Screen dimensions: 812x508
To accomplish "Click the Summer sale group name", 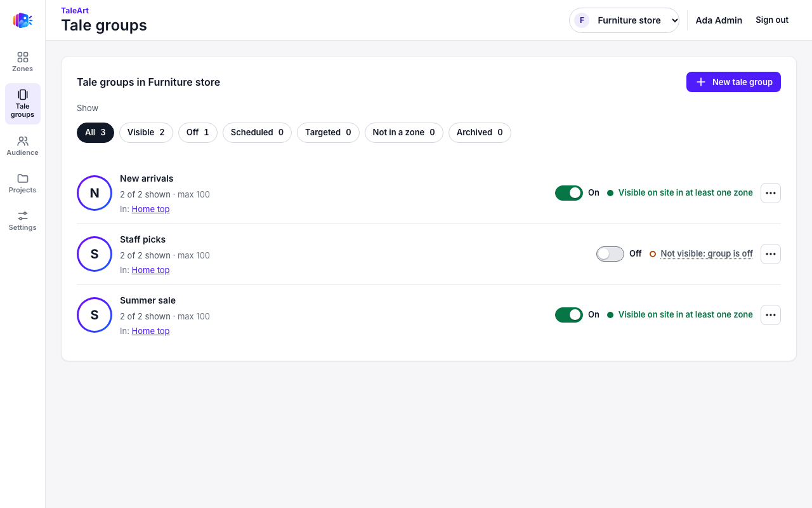I will pyautogui.click(x=148, y=300).
